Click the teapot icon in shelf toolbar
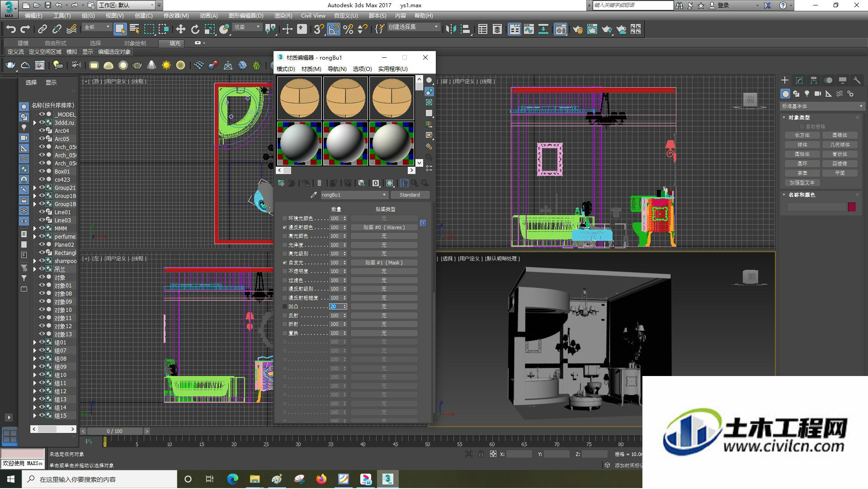The height and width of the screenshot is (489, 868). pos(10,66)
